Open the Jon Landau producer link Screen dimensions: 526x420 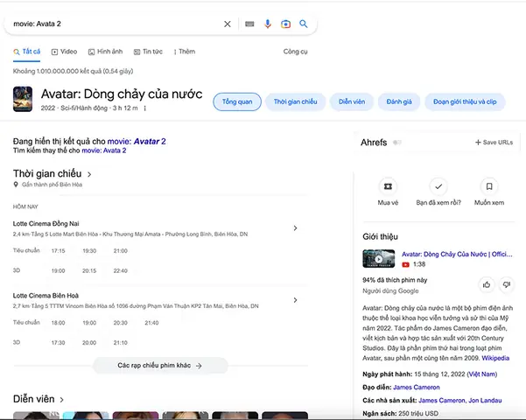point(485,400)
